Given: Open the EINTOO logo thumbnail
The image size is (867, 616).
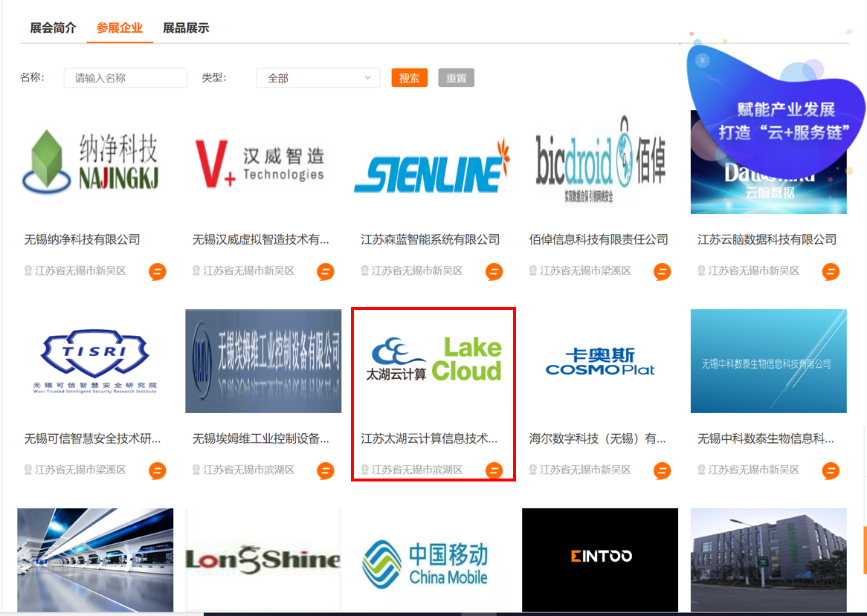Looking at the screenshot, I should 600,560.
